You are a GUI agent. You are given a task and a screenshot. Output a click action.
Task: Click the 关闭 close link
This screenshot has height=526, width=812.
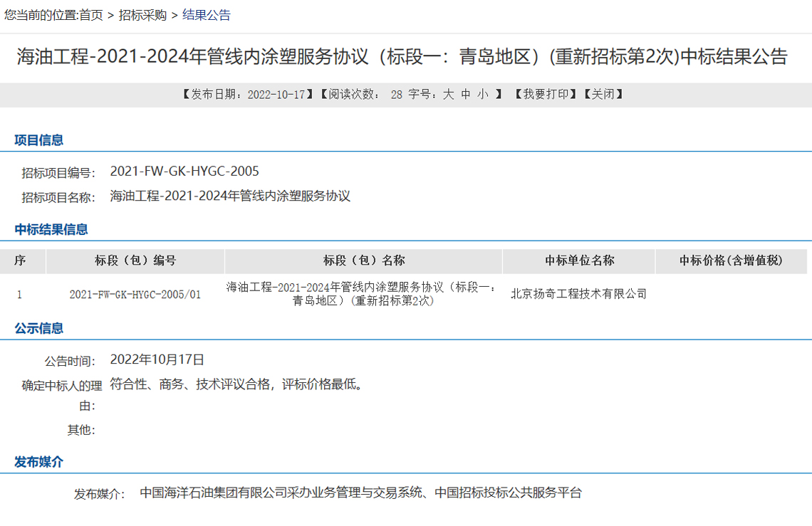click(603, 94)
